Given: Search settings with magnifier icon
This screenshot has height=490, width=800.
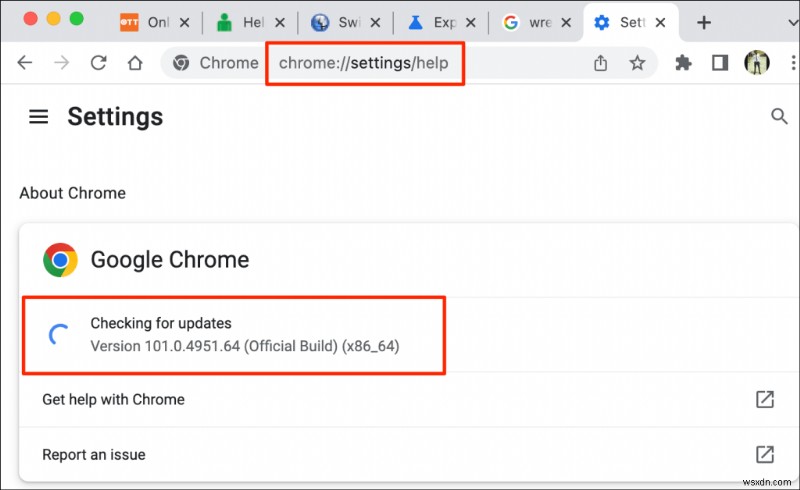Looking at the screenshot, I should click(779, 116).
